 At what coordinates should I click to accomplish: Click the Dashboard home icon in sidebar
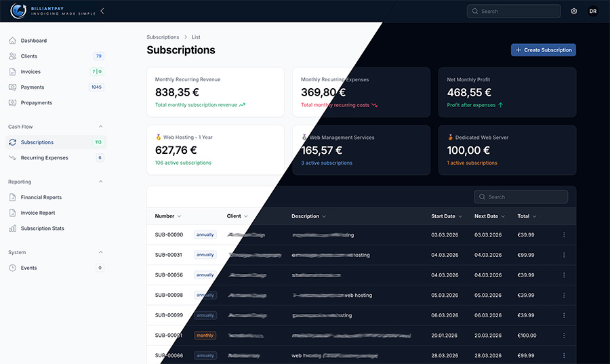click(x=13, y=41)
